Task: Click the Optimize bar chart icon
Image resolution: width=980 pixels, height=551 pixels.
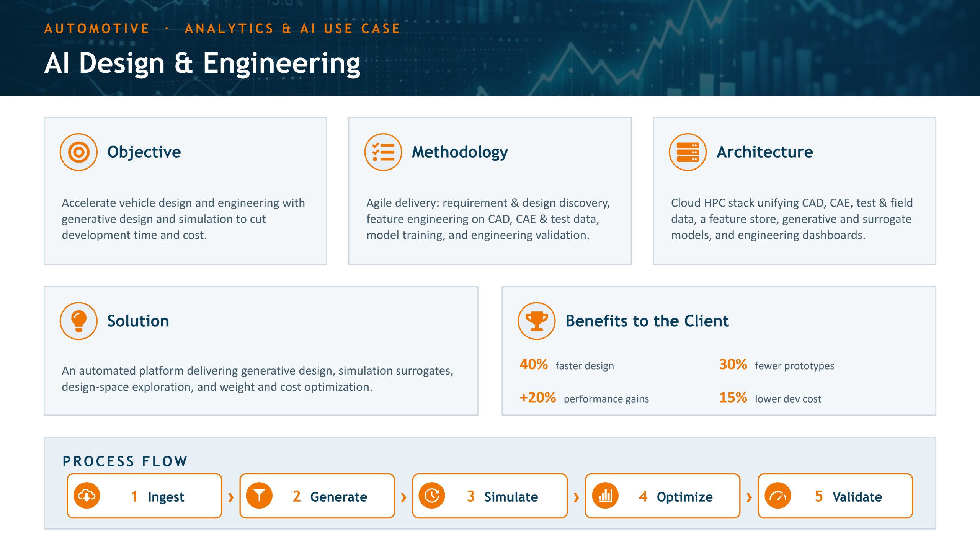Action: 605,496
